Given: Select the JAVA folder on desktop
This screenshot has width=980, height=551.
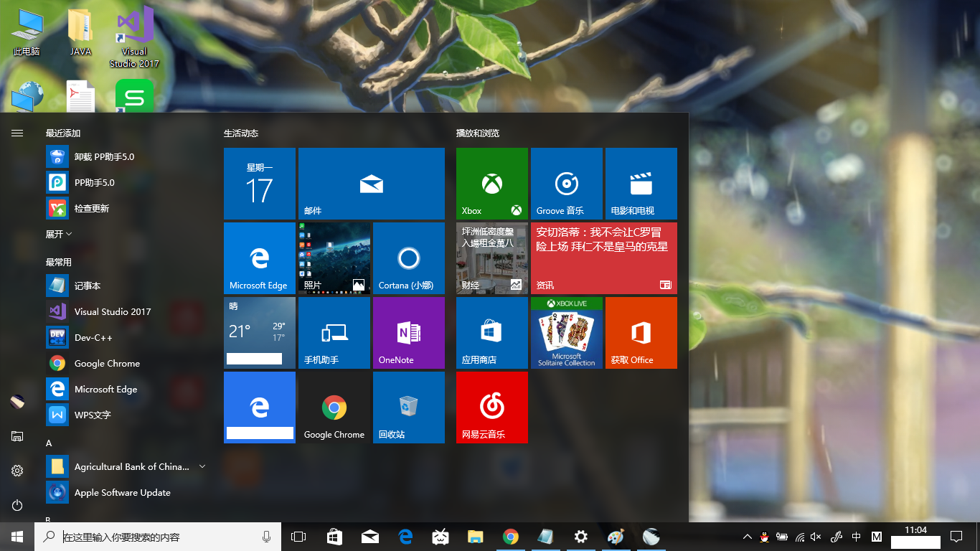Looking at the screenshot, I should 80,32.
